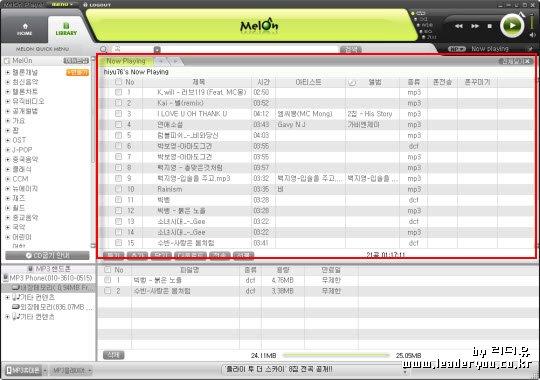This screenshot has width=540, height=380.
Task: Select the Now Playing playlist tab
Action: (126, 61)
